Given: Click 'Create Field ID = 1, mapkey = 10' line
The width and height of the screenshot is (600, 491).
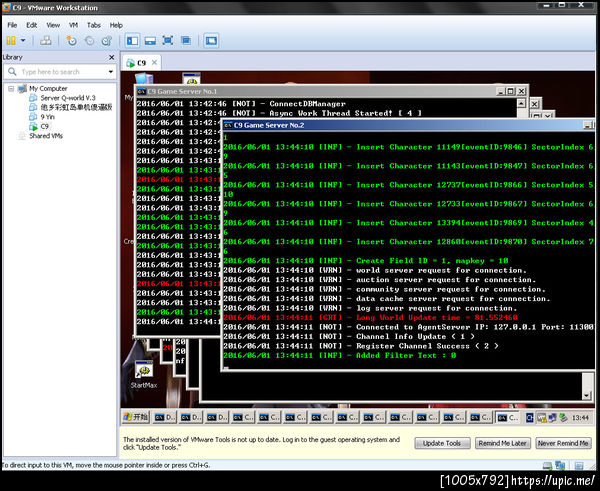Looking at the screenshot, I should point(366,261).
